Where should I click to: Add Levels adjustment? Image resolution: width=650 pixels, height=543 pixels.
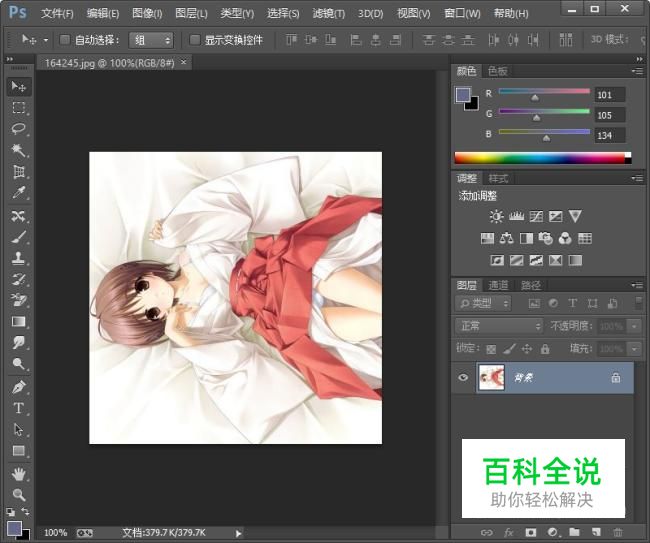pyautogui.click(x=516, y=216)
